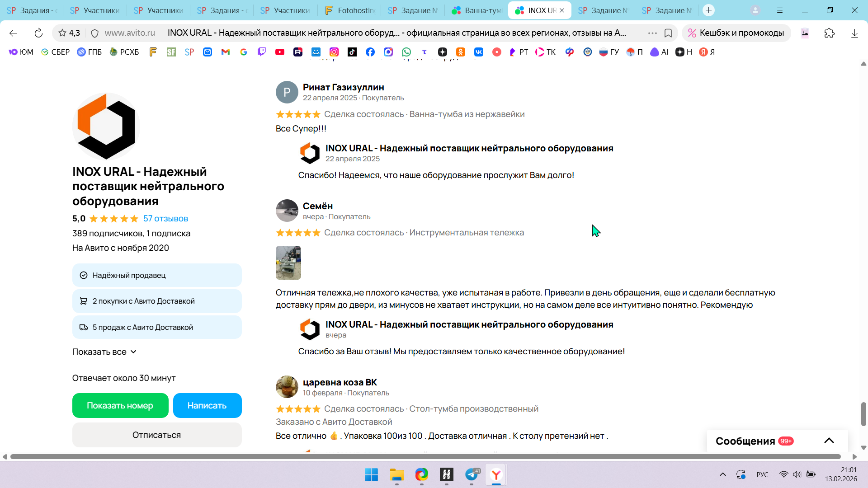
Task: Open Telegram from Windows taskbar
Action: [472, 474]
